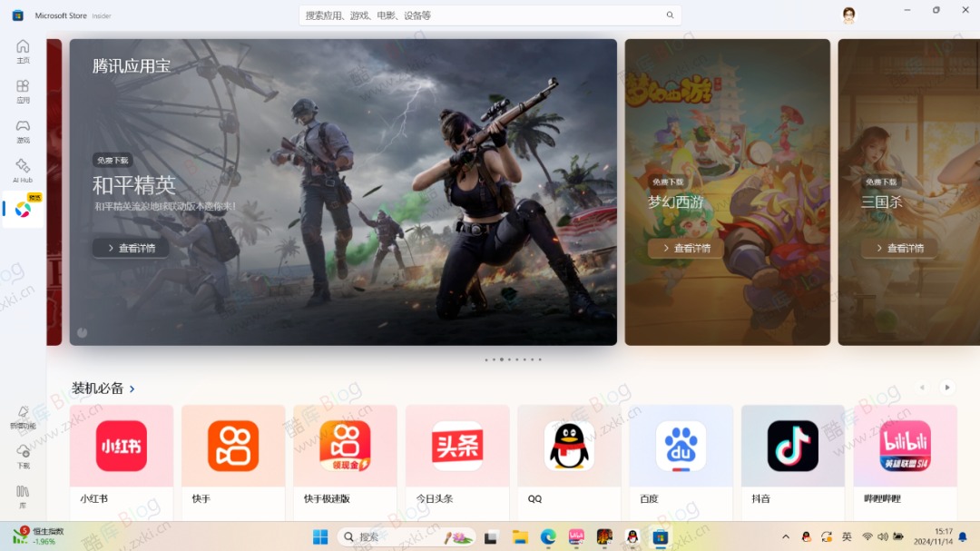This screenshot has width=980, height=551.
Task: Click the QQ penguin icon in 装机必备
Action: click(x=568, y=446)
